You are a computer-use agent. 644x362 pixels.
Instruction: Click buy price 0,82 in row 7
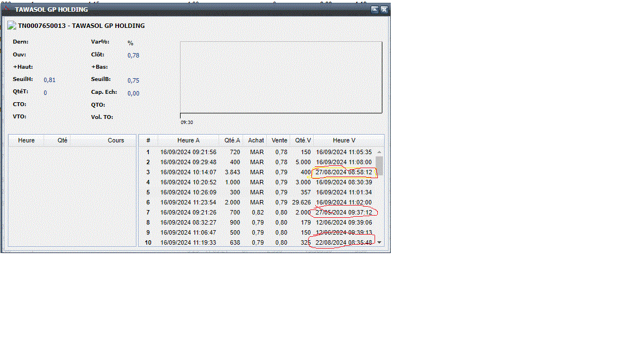pyautogui.click(x=258, y=212)
